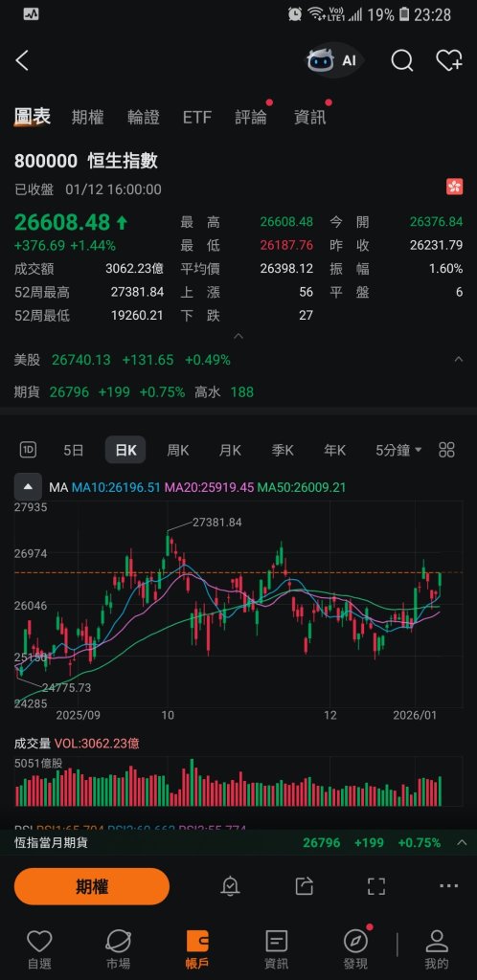The image size is (477, 980).
Task: Select the 日K chart period
Action: (x=125, y=450)
